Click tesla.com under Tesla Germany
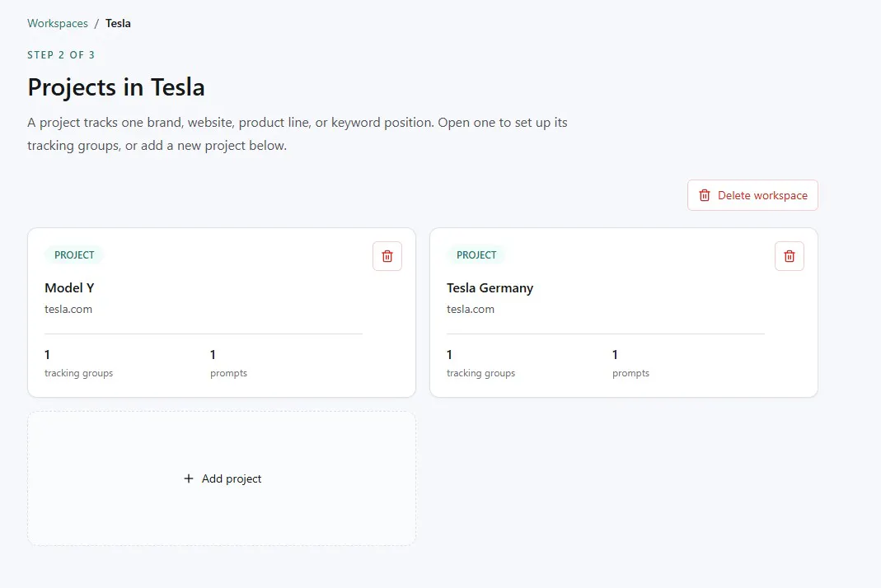Image resolution: width=881 pixels, height=588 pixels. click(x=471, y=309)
